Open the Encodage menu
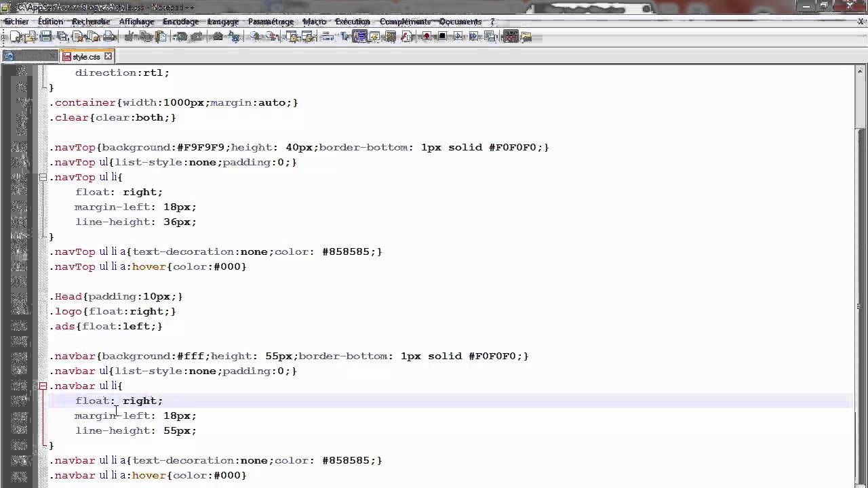Viewport: 868px width, 488px height. [181, 22]
